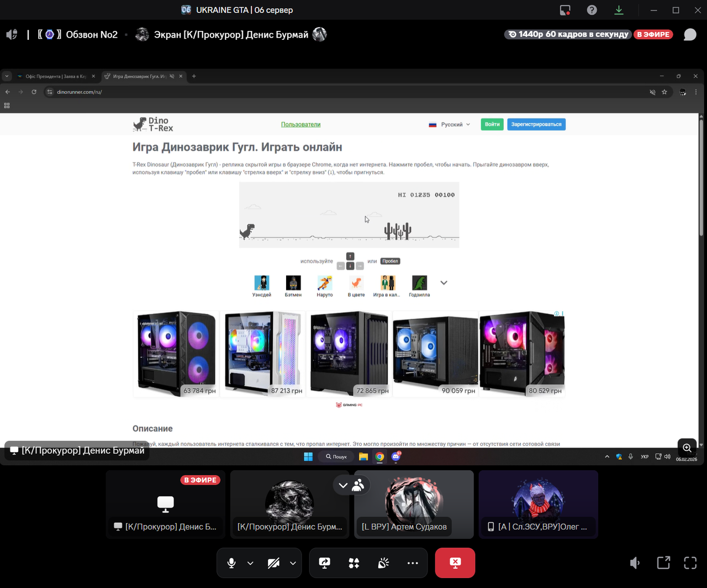Click the Dino T-Rex site logo

coord(153,124)
